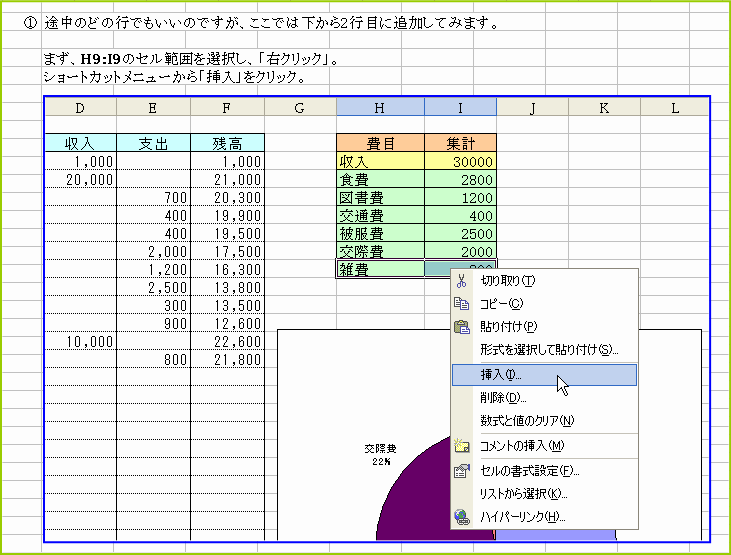Click the 費目 header cell
Screen dimensions: 731x555
[380, 143]
